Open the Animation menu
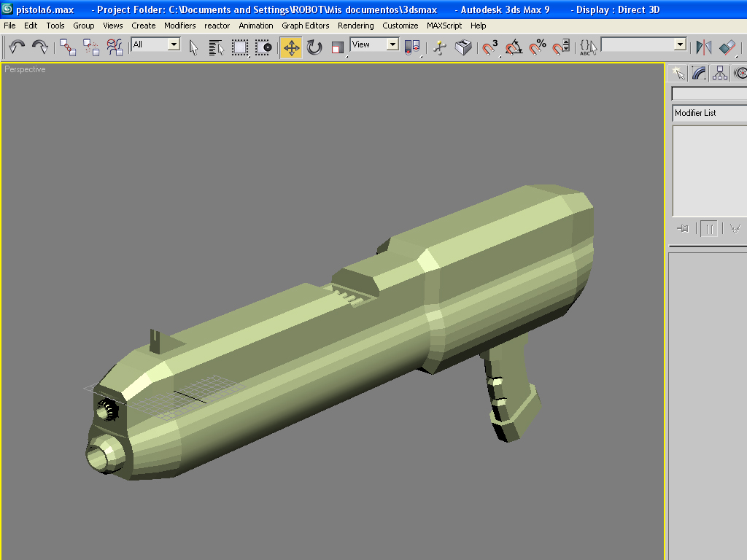This screenshot has height=560, width=747. pos(256,26)
